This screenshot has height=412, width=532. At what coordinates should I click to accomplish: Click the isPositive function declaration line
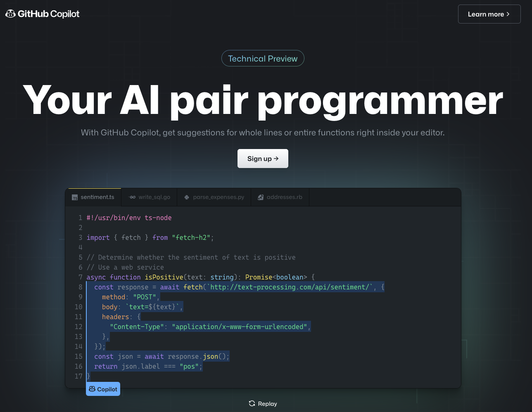[200, 277]
